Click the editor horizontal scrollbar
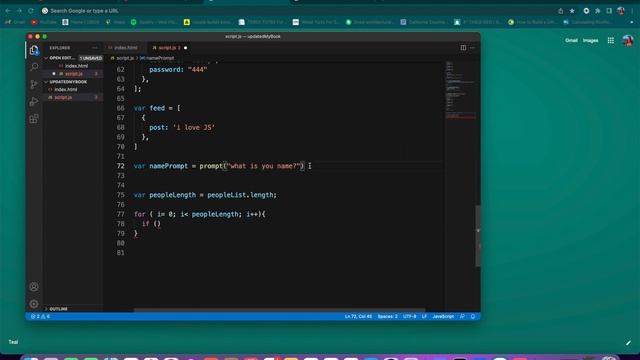 click(280, 310)
